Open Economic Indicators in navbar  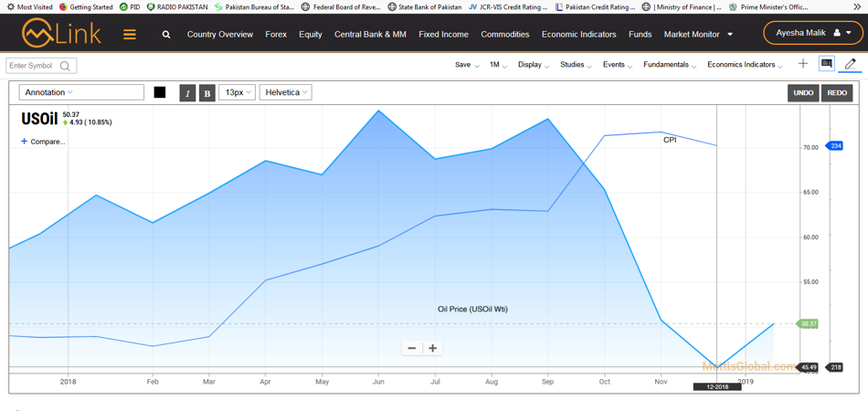tap(578, 35)
